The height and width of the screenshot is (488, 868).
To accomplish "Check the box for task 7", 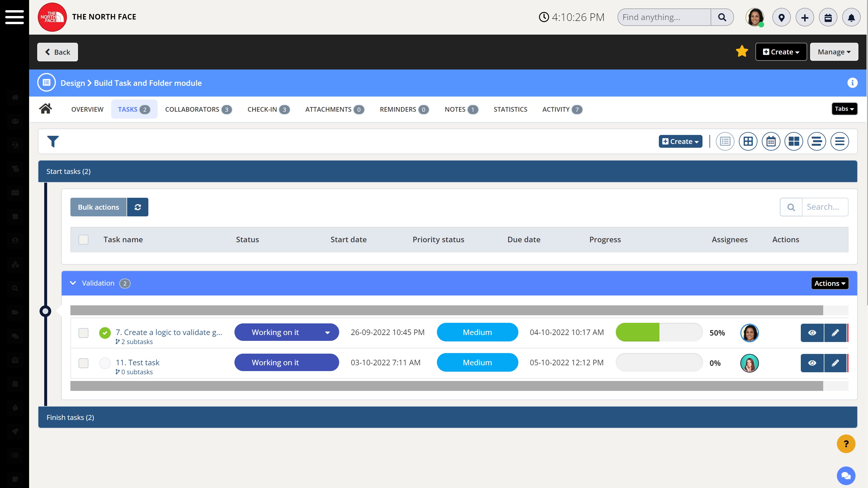I will point(83,333).
